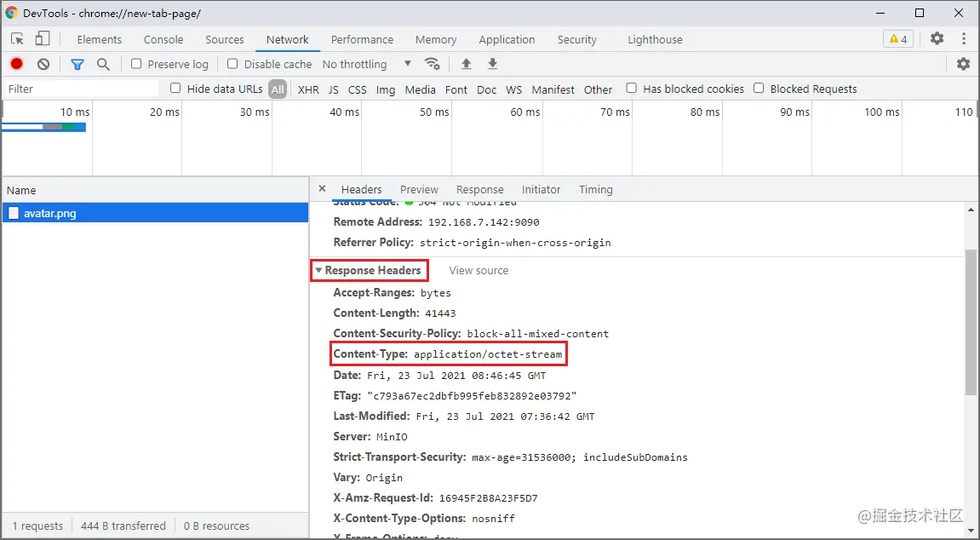Open the DevTools three-dot menu
The width and height of the screenshot is (980, 540).
[964, 38]
